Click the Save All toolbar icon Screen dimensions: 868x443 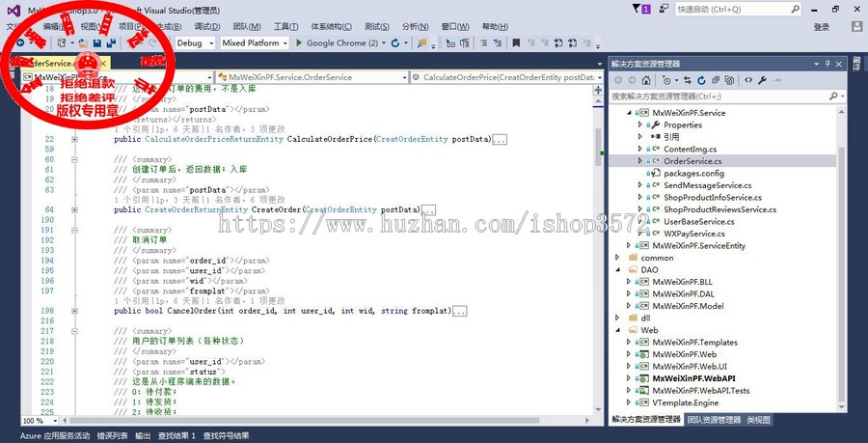[x=111, y=42]
